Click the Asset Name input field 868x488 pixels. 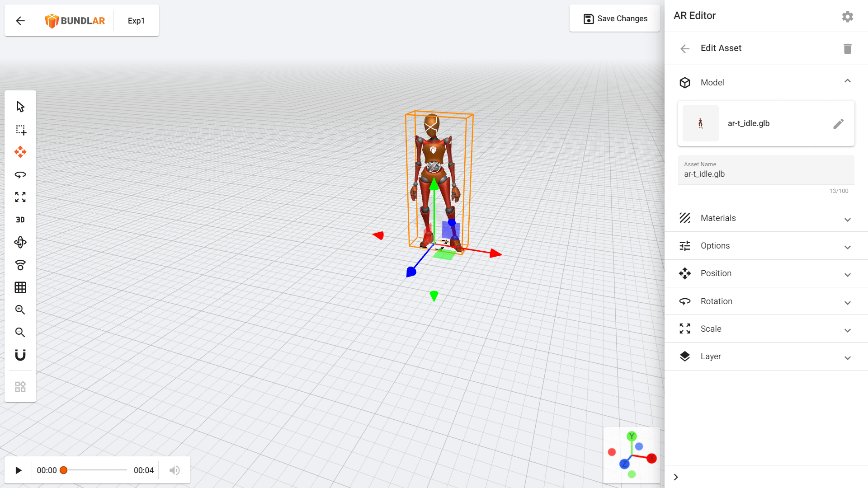point(766,174)
